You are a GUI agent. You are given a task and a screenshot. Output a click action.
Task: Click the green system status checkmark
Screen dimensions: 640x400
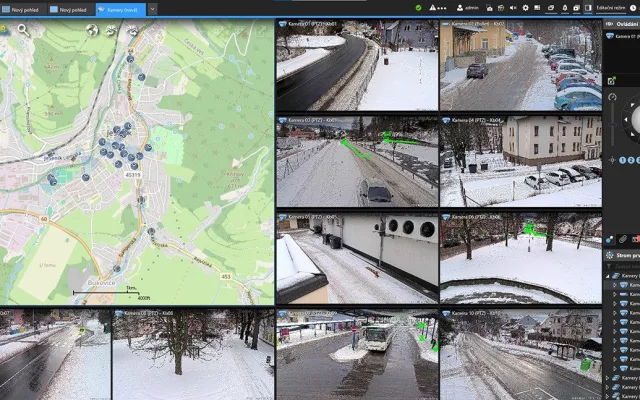coord(418,8)
